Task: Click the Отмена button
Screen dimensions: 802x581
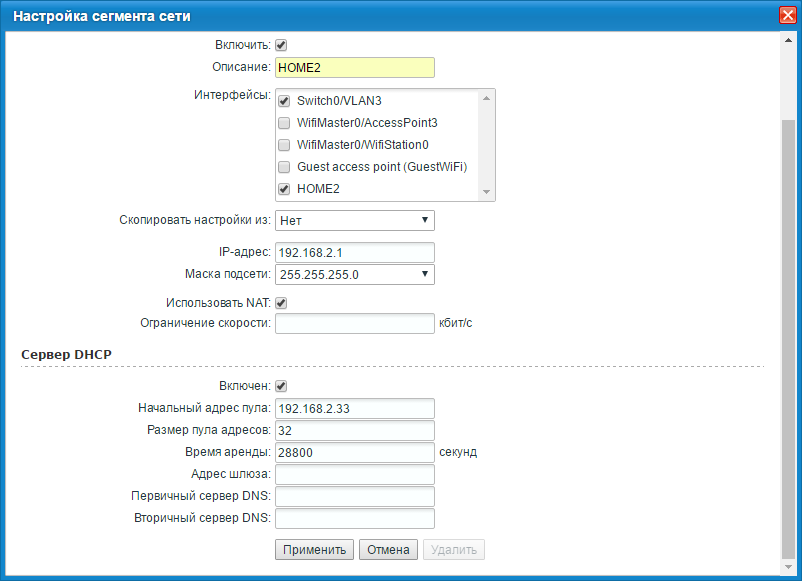Action: tap(388, 550)
